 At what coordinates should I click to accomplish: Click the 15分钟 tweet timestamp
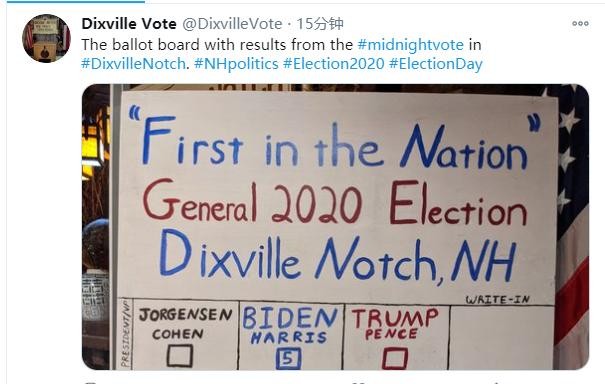[x=320, y=24]
